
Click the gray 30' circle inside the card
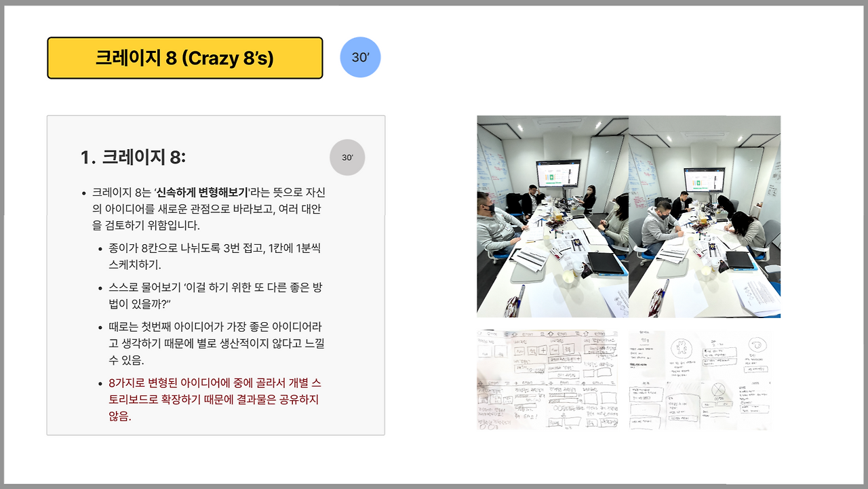click(x=347, y=157)
